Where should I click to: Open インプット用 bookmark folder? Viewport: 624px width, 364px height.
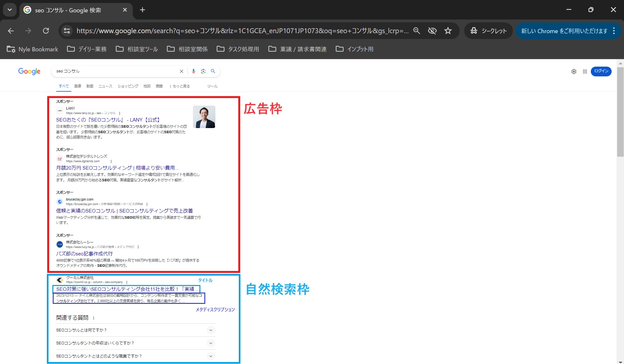[x=355, y=49]
